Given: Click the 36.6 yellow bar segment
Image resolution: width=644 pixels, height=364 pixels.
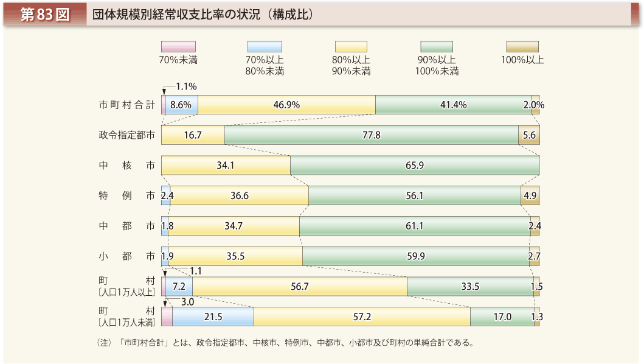Looking at the screenshot, I should point(240,195).
